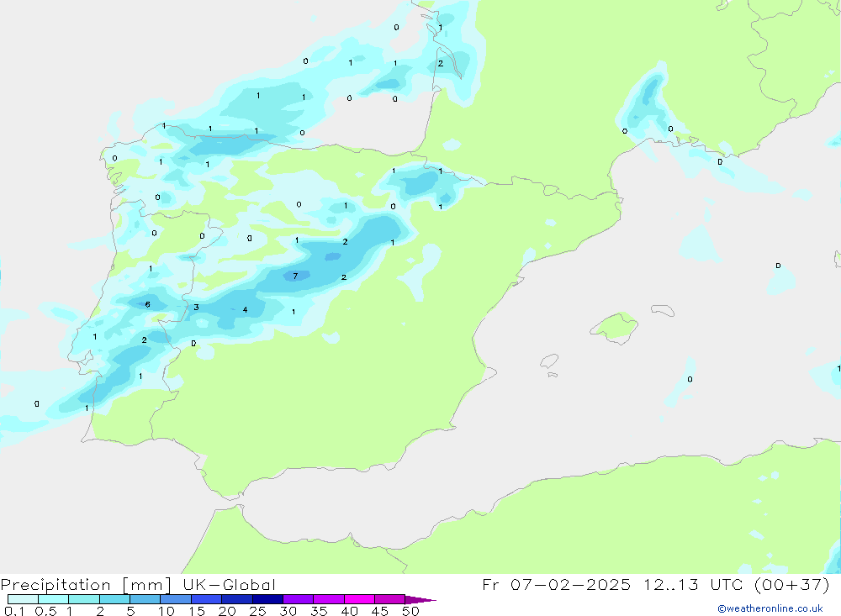Click the map precipitation value 3
Image resolution: width=841 pixels, height=616 pixels.
point(196,308)
